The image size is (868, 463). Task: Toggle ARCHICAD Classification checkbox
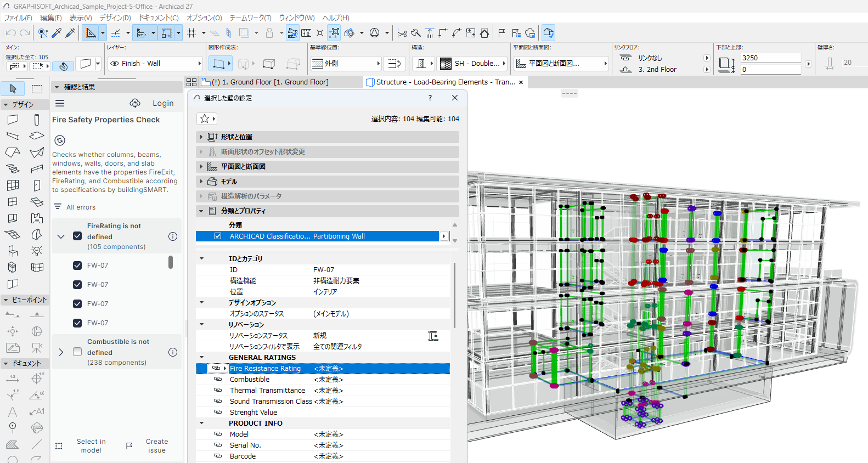218,236
